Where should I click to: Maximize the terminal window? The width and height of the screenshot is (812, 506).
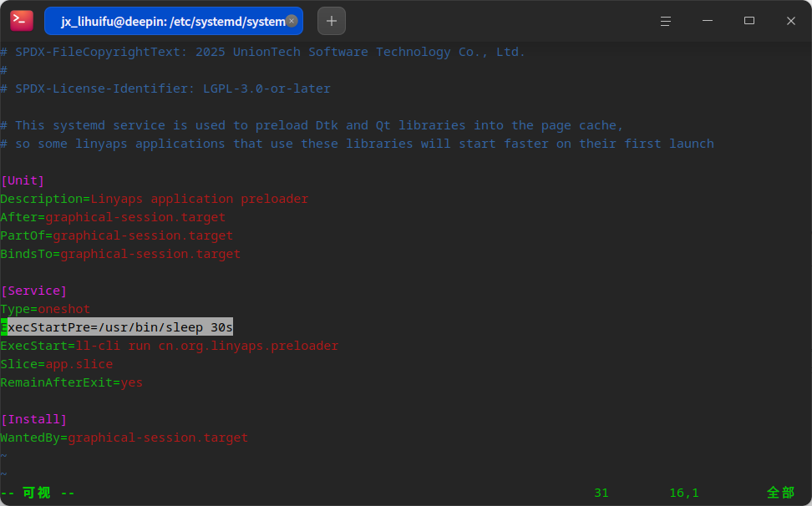pos(749,21)
